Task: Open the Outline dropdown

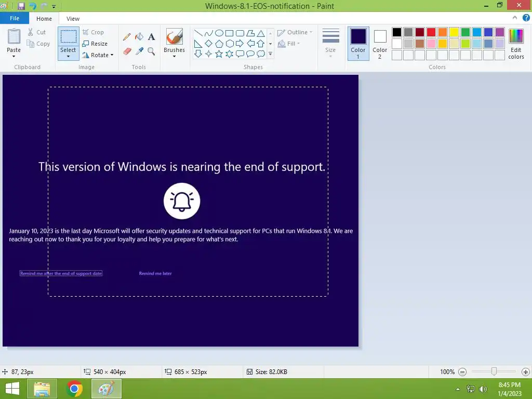Action: (x=295, y=32)
